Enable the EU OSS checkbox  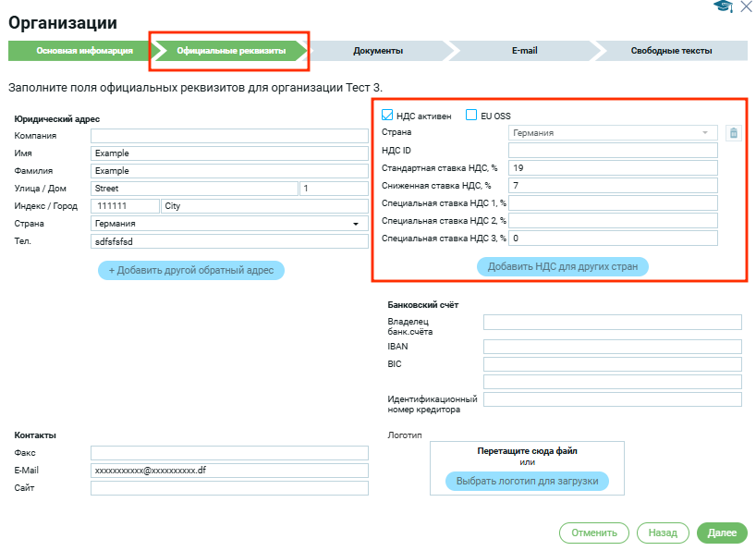point(471,116)
